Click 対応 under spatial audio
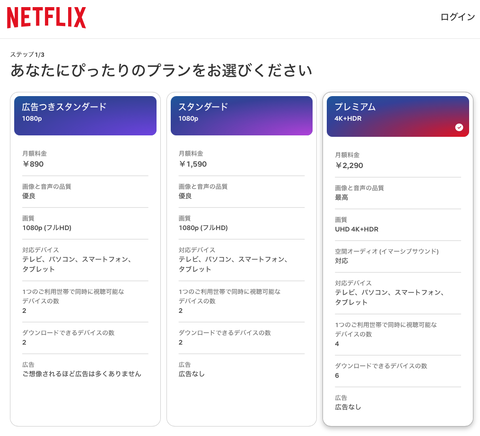Screen dimensions: 480x436 coord(341,261)
